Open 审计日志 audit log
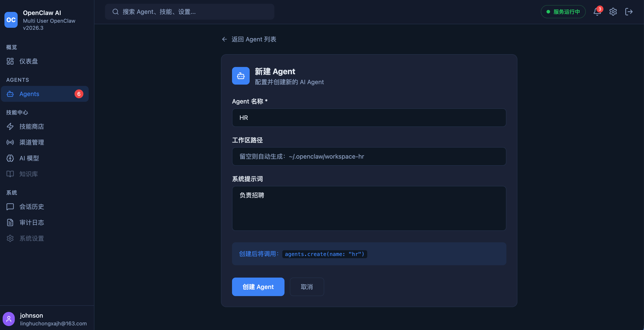The image size is (644, 330). coord(45,222)
